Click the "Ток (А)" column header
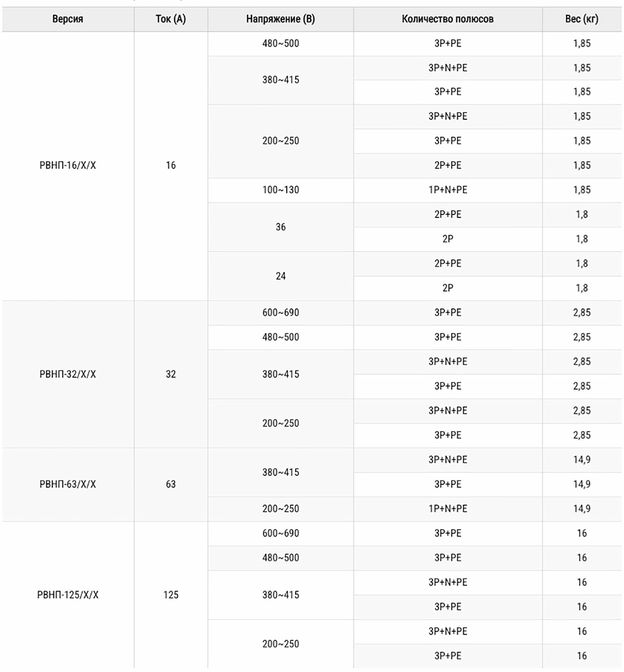624x672 pixels. coord(171,19)
